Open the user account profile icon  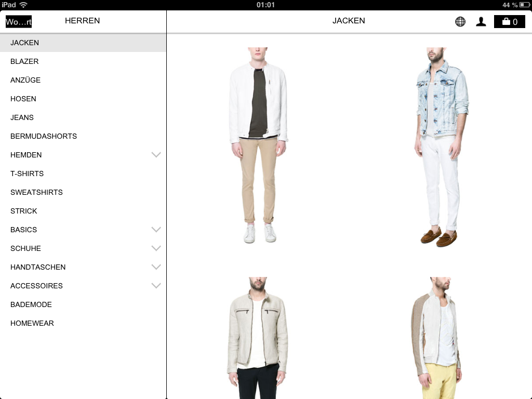481,22
